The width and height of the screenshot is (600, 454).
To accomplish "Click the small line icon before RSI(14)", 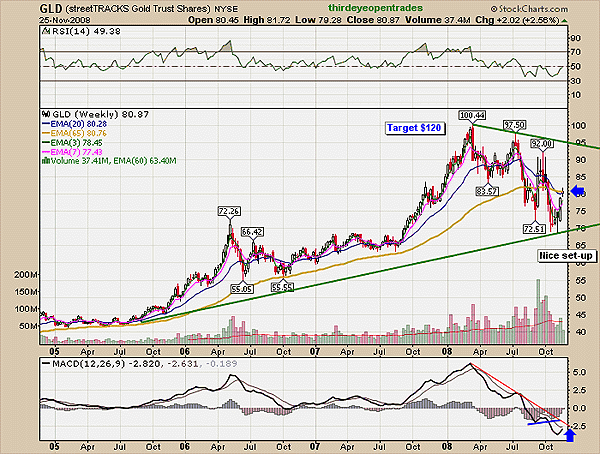I will coord(46,31).
